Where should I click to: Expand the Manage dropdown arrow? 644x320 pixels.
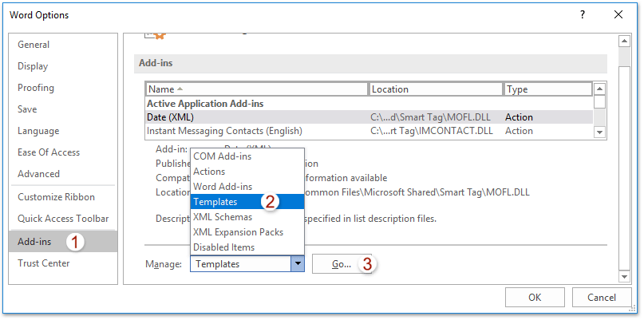(x=297, y=264)
